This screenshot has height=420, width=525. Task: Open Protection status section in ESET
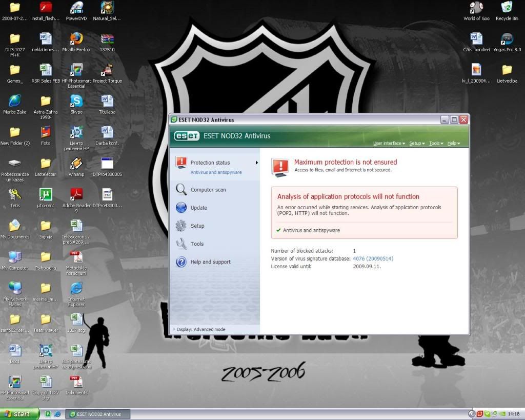[x=210, y=163]
